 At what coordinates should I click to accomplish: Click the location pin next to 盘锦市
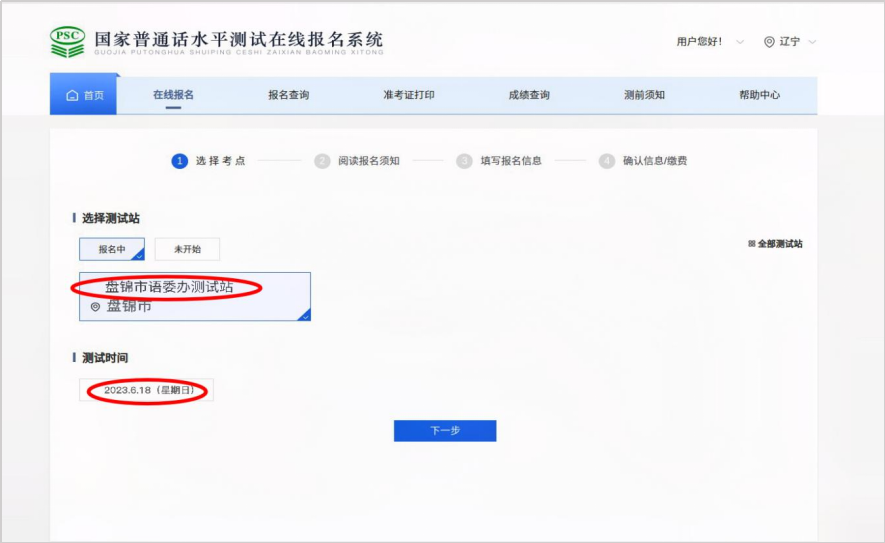point(96,307)
